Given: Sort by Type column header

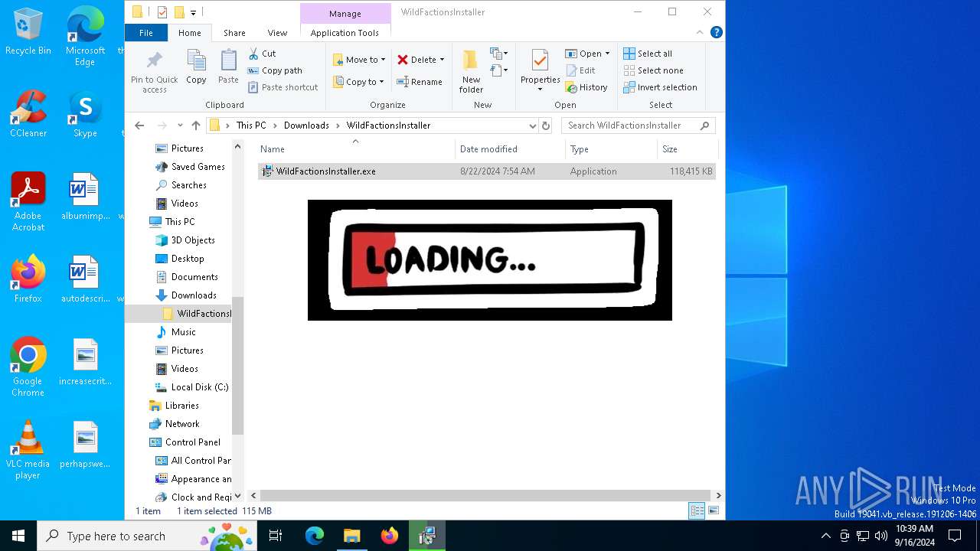Looking at the screenshot, I should tap(611, 149).
